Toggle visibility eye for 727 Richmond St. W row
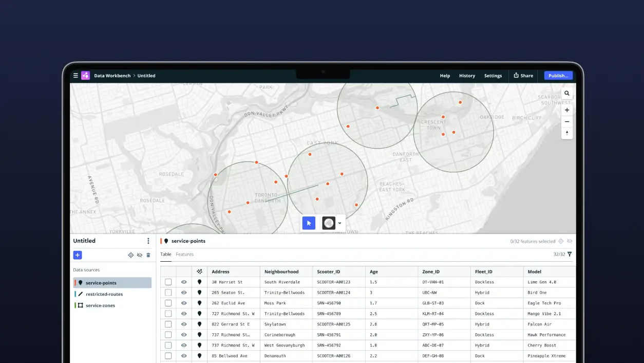The width and height of the screenshot is (644, 363). [184, 314]
